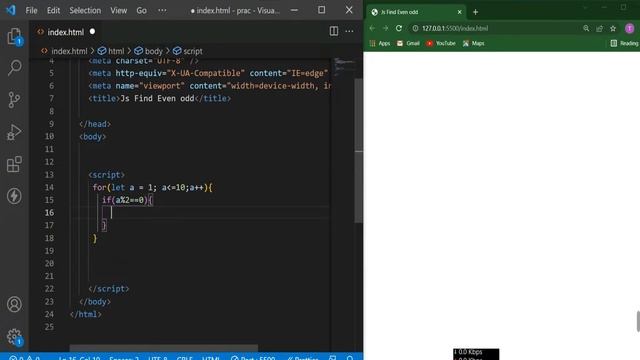Place cursor on the for loop line
Screen dimensions: 640x360
[152, 187]
